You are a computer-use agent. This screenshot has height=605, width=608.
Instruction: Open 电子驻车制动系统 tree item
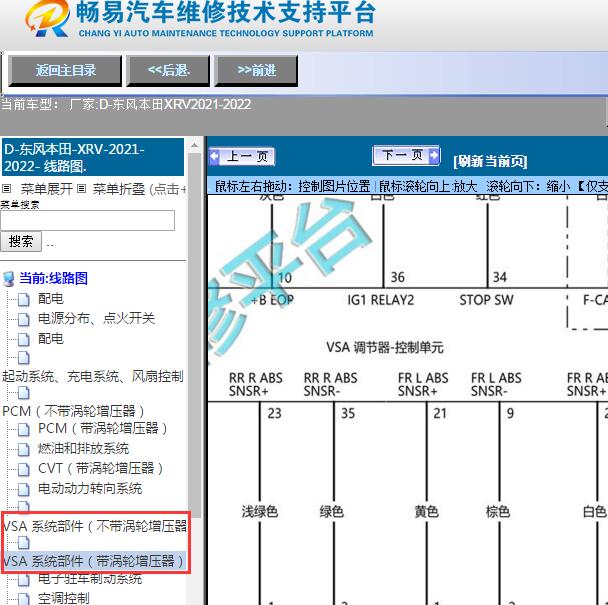tap(90, 579)
